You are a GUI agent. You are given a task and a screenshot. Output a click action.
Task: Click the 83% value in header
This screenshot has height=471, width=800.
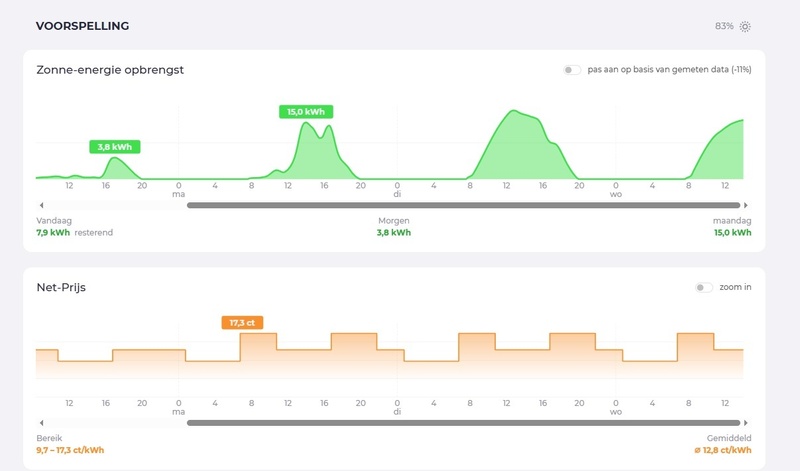[x=724, y=26]
